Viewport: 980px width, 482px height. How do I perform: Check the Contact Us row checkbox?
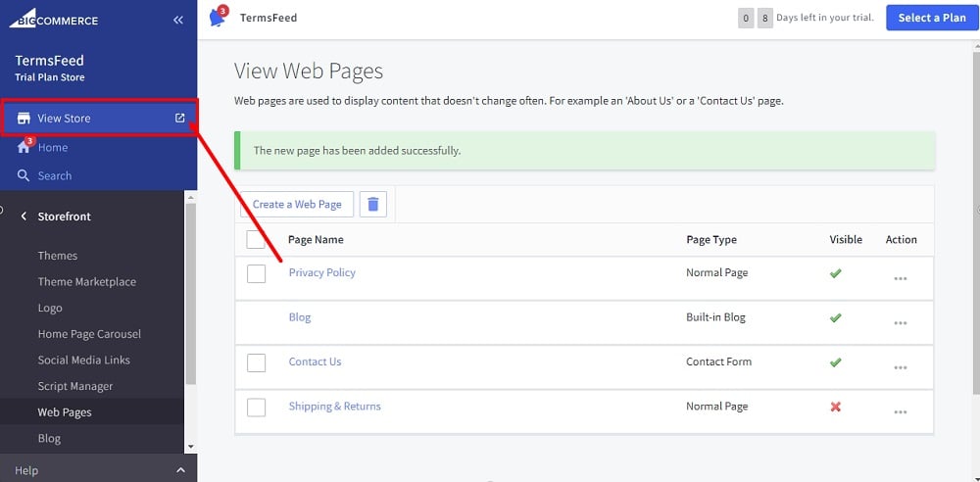click(x=256, y=362)
